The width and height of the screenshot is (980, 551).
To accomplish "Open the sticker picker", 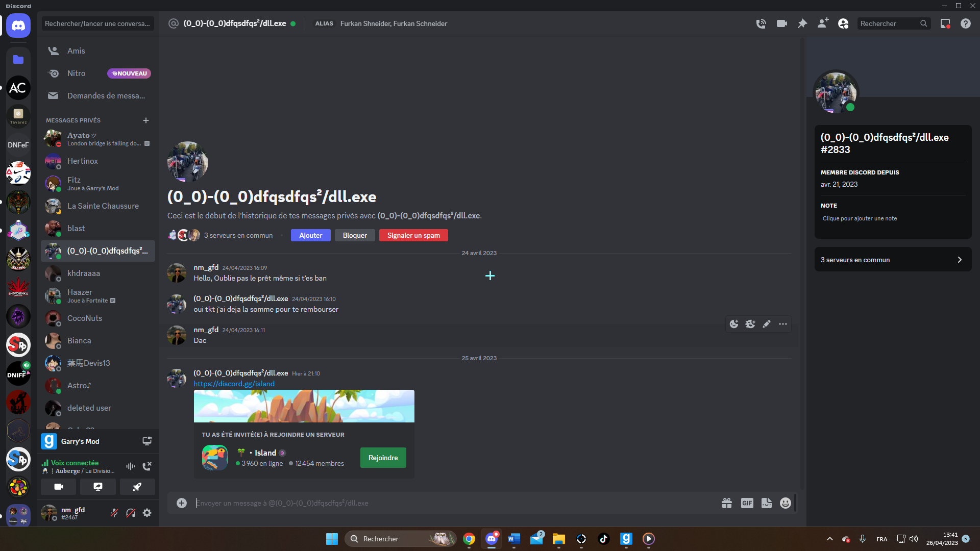I will tap(767, 503).
